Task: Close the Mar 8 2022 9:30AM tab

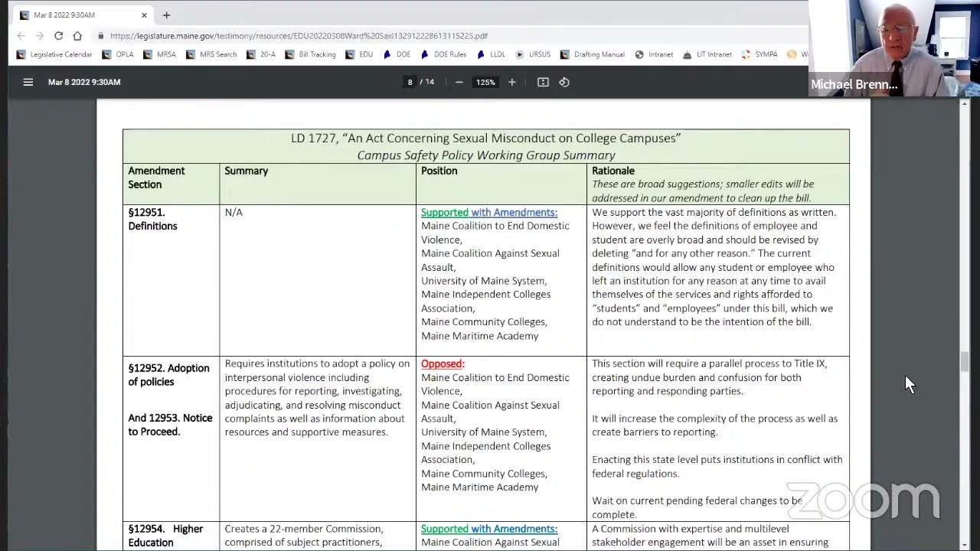Action: [144, 15]
